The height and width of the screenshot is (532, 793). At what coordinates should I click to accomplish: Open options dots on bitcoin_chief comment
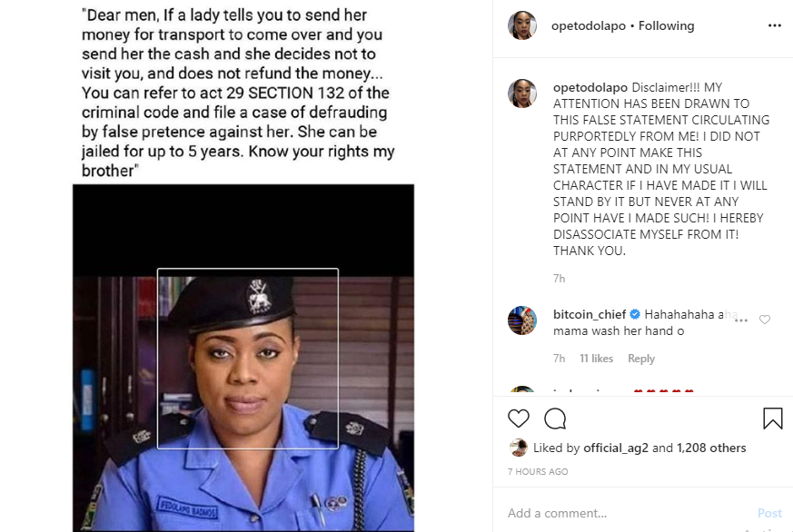pyautogui.click(x=741, y=320)
